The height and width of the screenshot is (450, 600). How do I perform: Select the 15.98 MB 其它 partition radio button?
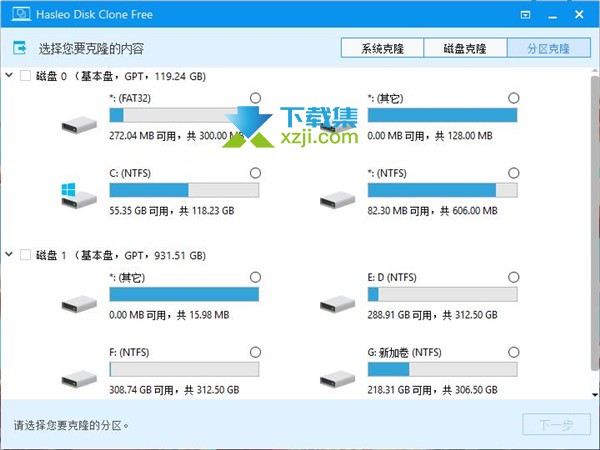255,277
